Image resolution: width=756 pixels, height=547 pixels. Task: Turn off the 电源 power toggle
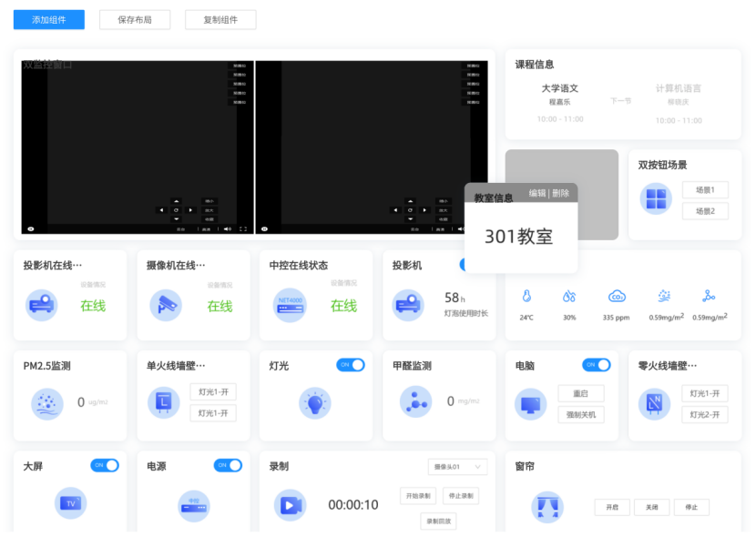point(228,465)
